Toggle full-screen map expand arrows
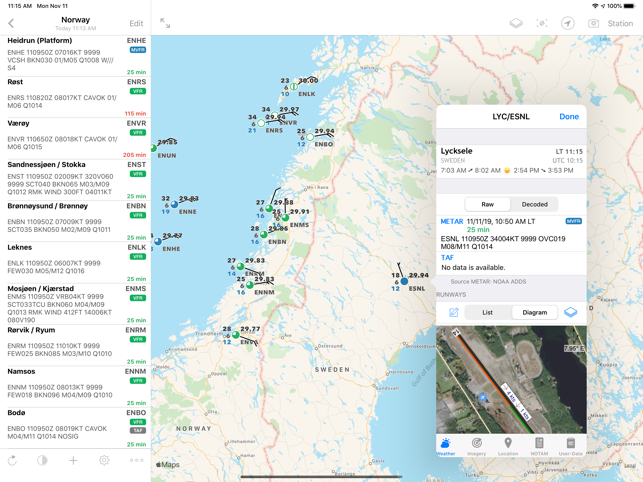Screen dimensions: 643x482 pyautogui.click(x=165, y=23)
